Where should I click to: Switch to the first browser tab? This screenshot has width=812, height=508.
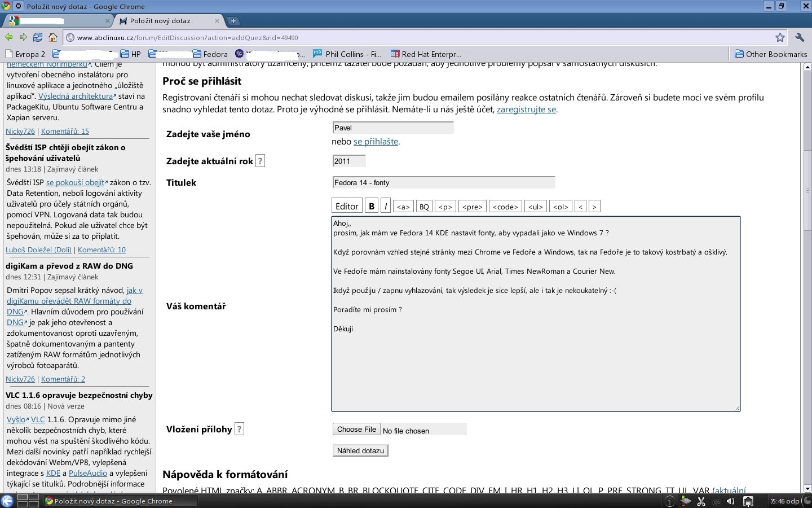click(56, 21)
